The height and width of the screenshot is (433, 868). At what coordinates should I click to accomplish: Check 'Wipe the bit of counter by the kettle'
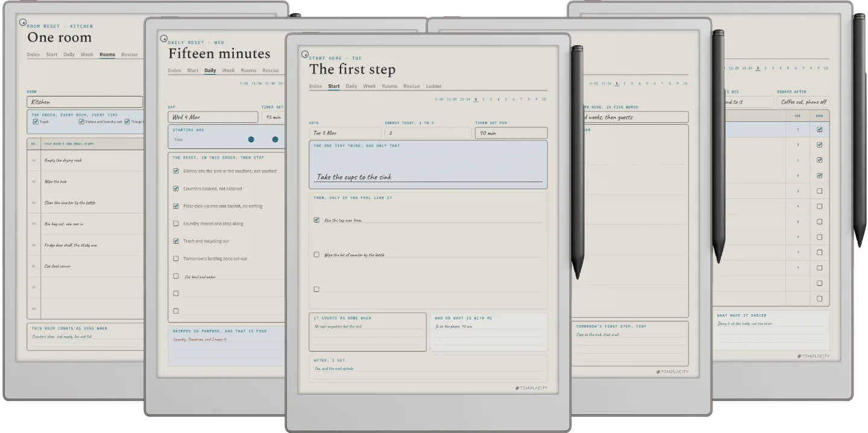pos(316,254)
